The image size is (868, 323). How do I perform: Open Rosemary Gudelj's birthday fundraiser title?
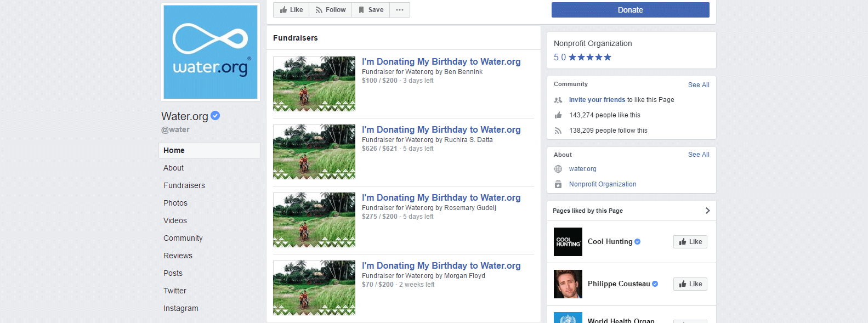tap(441, 197)
